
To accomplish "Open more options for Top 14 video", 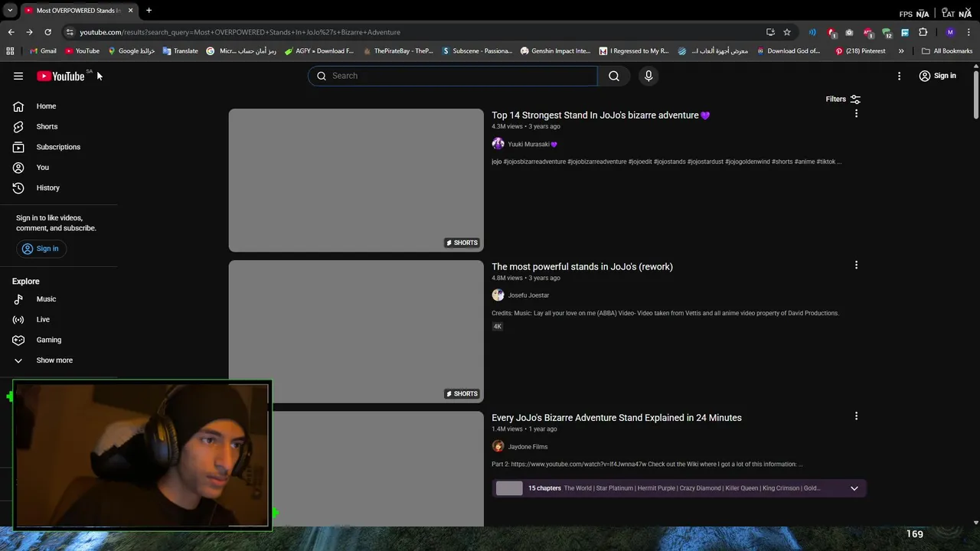I will [x=856, y=113].
